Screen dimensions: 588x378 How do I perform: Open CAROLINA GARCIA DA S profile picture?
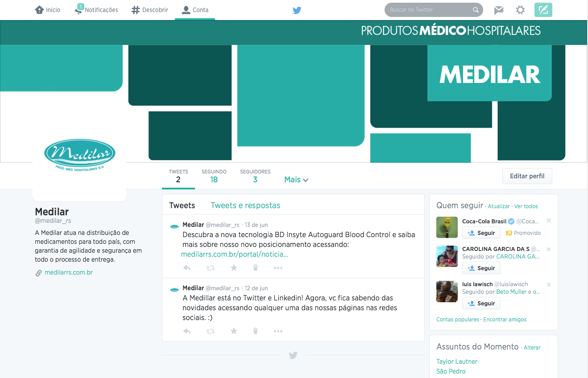(x=447, y=256)
